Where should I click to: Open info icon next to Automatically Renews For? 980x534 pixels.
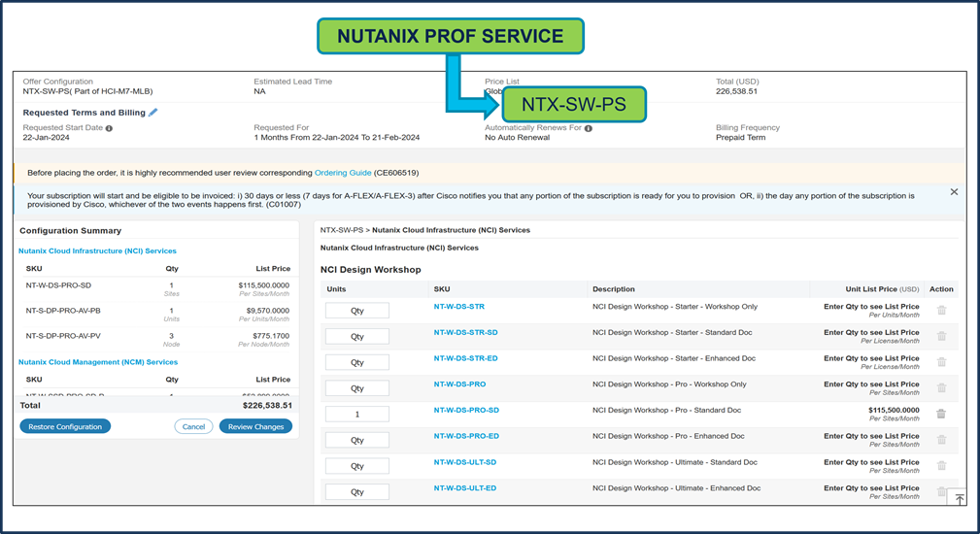pyautogui.click(x=589, y=128)
